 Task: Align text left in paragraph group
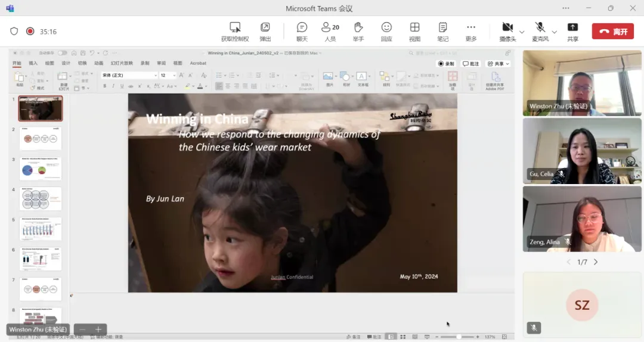coord(219,86)
